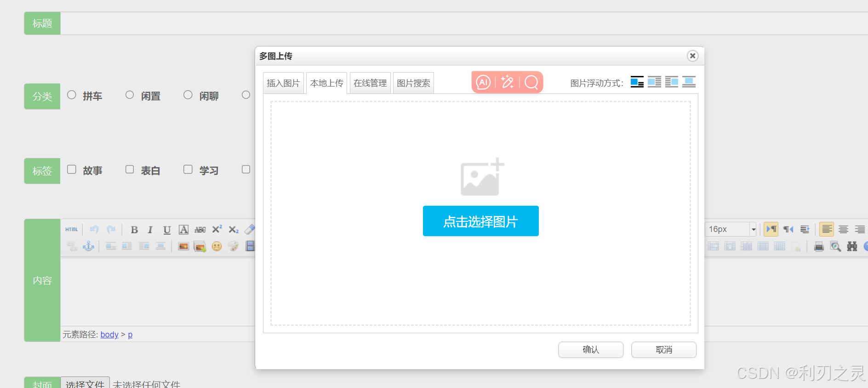Viewport: 868px width, 388px height.
Task: Apply subscript with X₂ icon
Action: (x=234, y=230)
